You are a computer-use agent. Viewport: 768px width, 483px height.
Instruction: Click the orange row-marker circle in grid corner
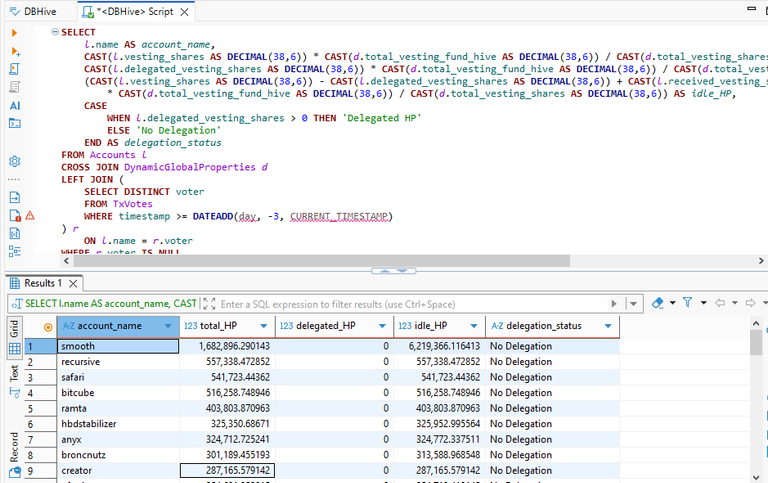point(48,327)
